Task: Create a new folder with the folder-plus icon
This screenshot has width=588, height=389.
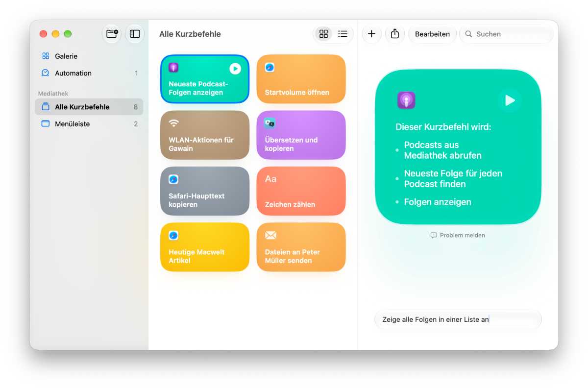Action: pyautogui.click(x=112, y=34)
